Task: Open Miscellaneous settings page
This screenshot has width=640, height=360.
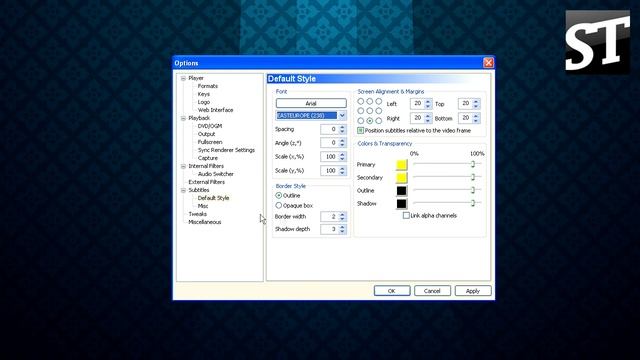Action: point(205,222)
